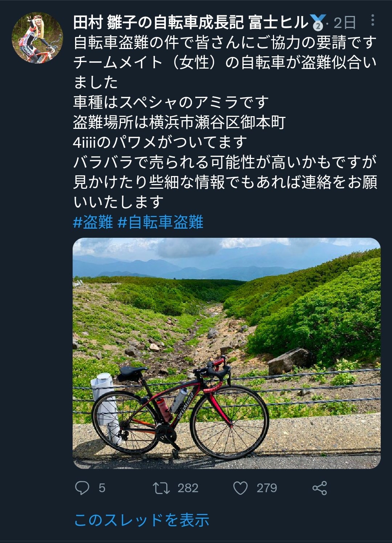Click the first line 自転車盗難の件で
This screenshot has height=543, width=392.
pyautogui.click(x=225, y=42)
